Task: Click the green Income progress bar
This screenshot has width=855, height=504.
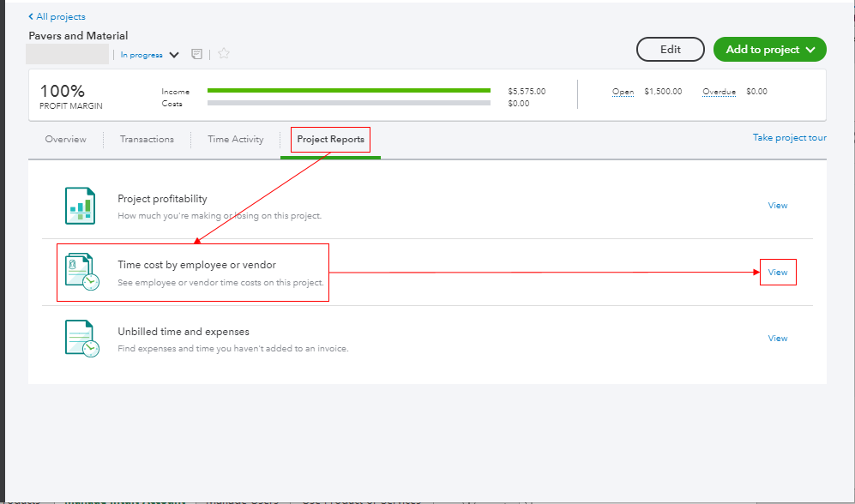Action: 349,91
